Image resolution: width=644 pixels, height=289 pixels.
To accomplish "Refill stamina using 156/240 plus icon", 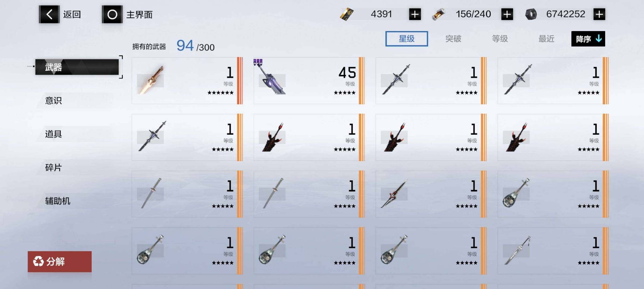I will (x=507, y=14).
